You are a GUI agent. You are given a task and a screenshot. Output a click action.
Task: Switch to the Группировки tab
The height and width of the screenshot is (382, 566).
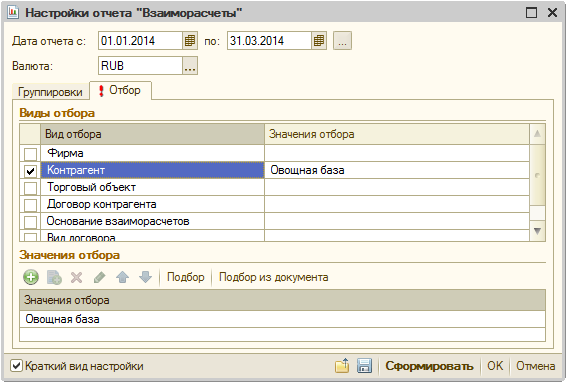[50, 92]
